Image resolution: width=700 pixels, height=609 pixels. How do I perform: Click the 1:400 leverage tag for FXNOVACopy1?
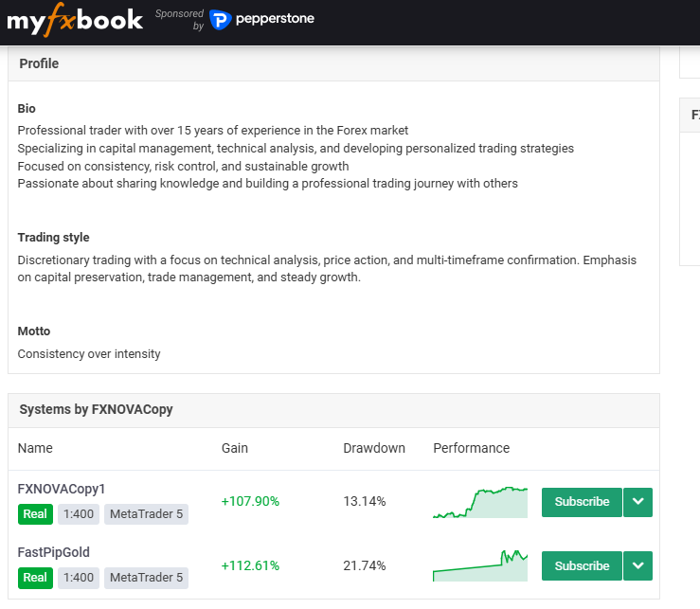[x=78, y=513]
